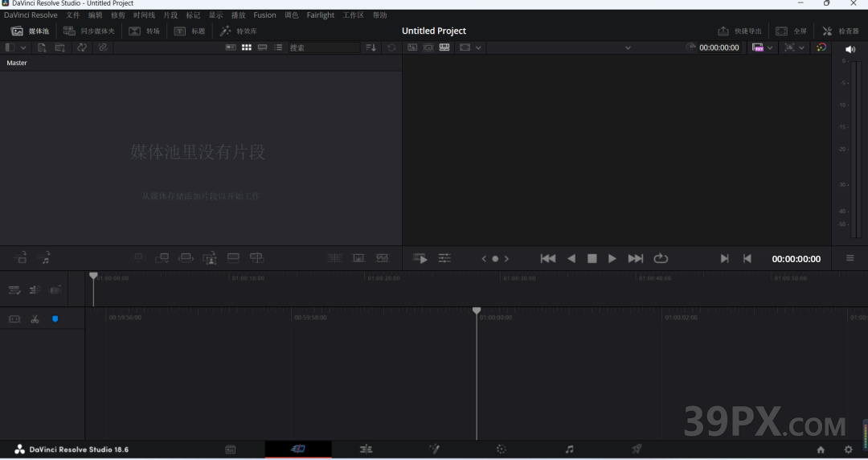Play in reverse

(571, 259)
